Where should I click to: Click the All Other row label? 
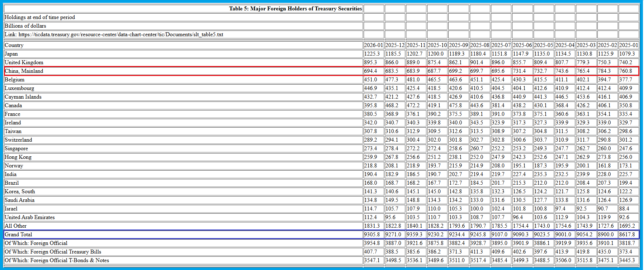[16, 226]
